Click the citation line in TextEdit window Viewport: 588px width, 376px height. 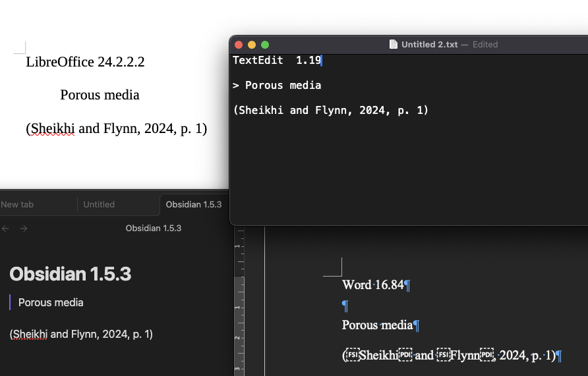click(x=330, y=110)
